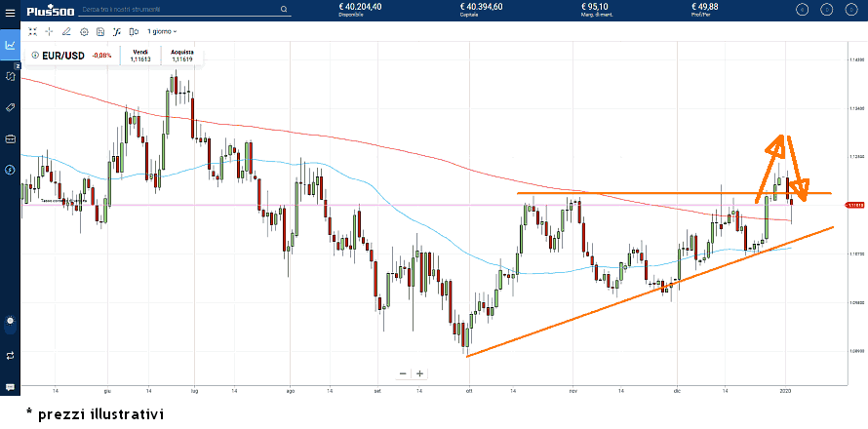Open chart settings gear icon
The image size is (868, 429).
coord(84,31)
